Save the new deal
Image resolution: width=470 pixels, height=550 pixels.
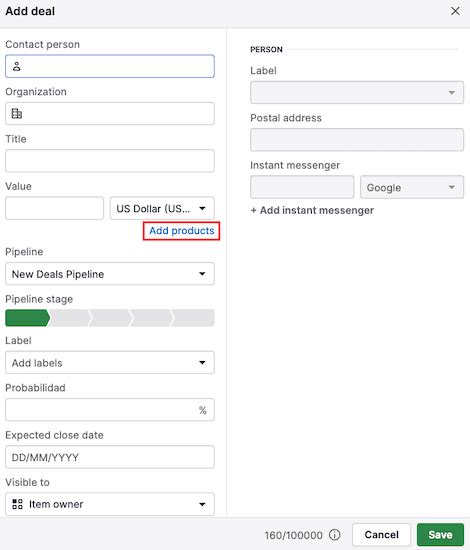tap(440, 535)
